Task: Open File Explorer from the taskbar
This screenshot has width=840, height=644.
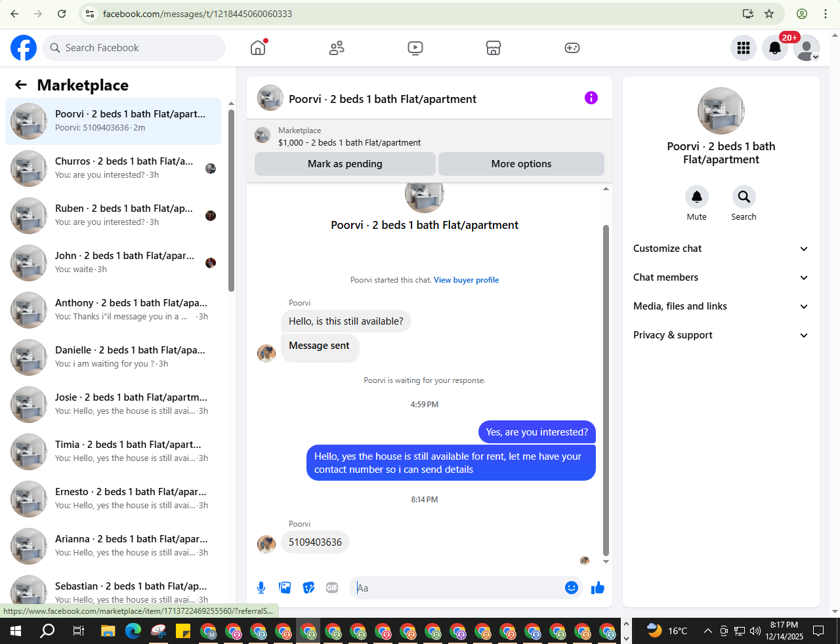Action: click(x=108, y=632)
